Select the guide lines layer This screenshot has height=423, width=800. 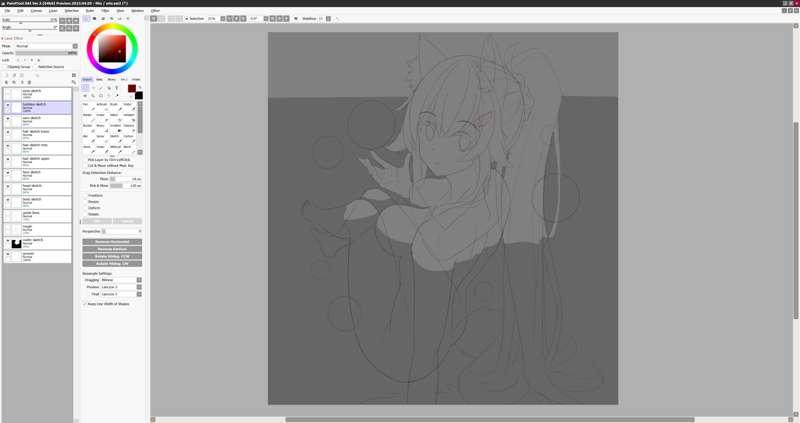(37, 216)
